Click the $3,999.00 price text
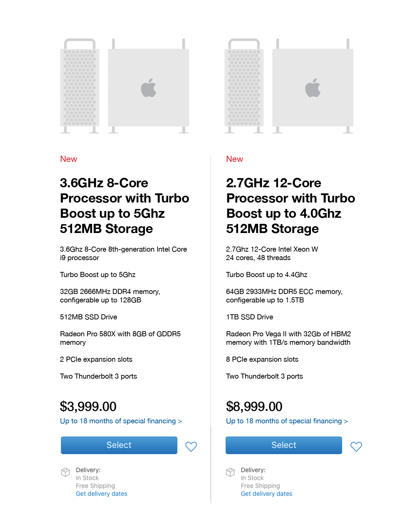The width and height of the screenshot is (420, 530). click(88, 406)
